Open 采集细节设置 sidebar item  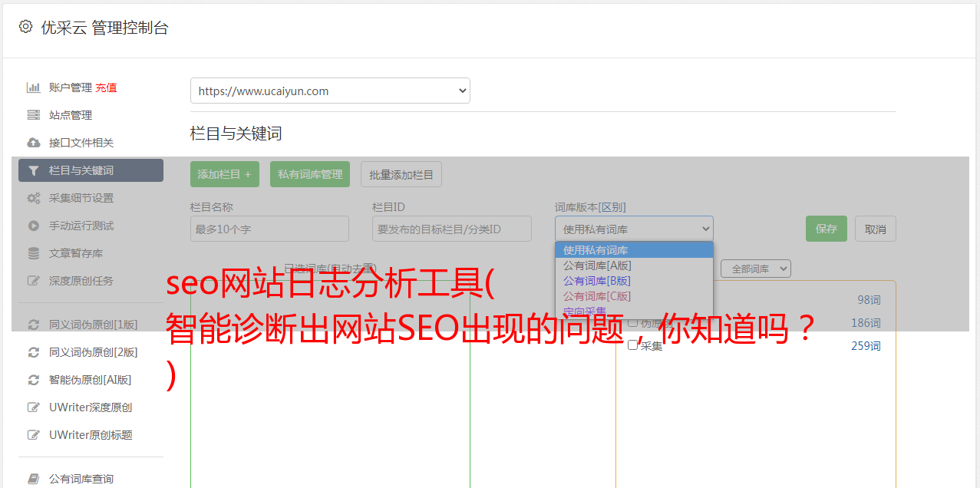91,198
